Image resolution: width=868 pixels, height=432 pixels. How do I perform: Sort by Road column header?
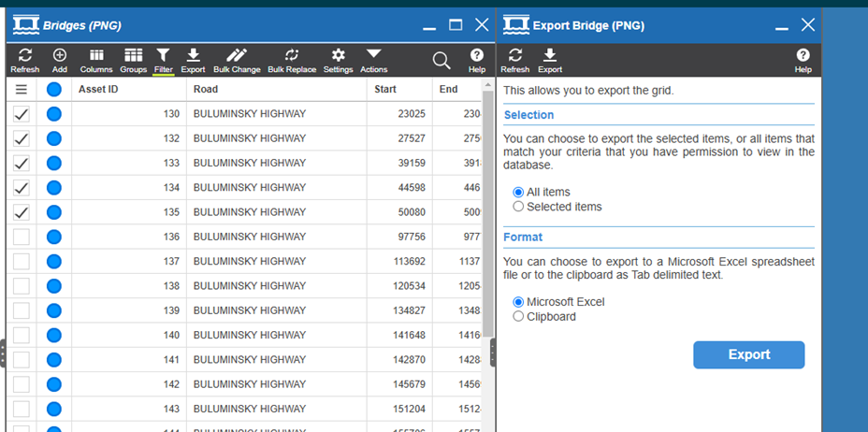point(277,89)
